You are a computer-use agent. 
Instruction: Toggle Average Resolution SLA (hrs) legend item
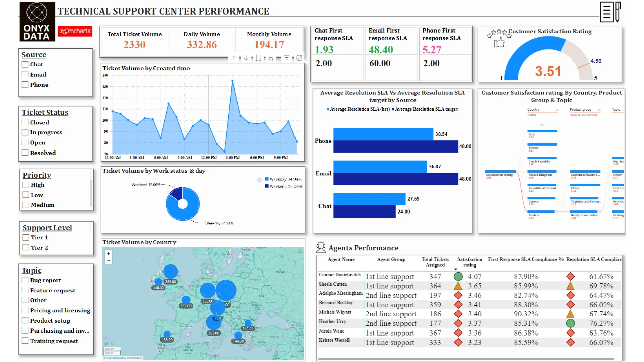tap(358, 109)
